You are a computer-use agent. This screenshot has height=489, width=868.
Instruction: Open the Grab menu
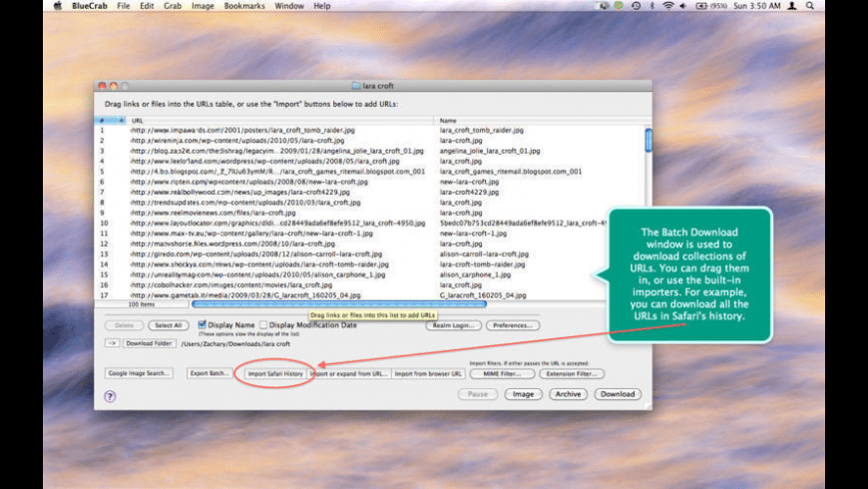tap(173, 6)
